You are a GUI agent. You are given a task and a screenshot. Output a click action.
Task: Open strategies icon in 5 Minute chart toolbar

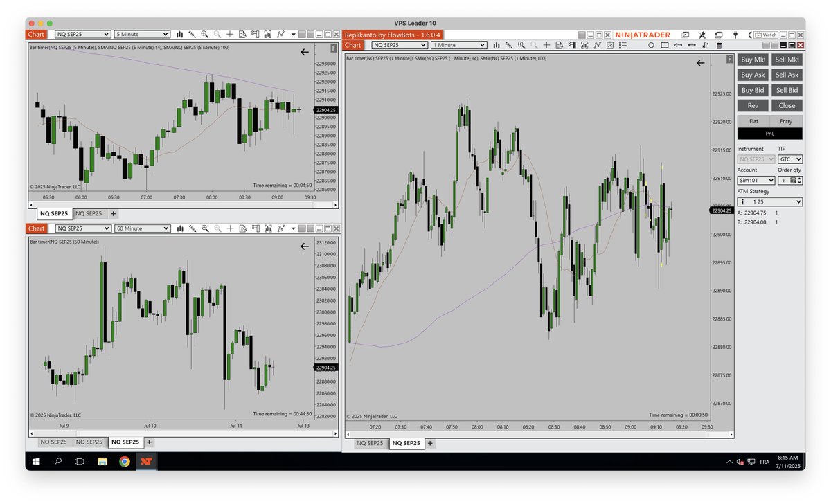(x=280, y=34)
